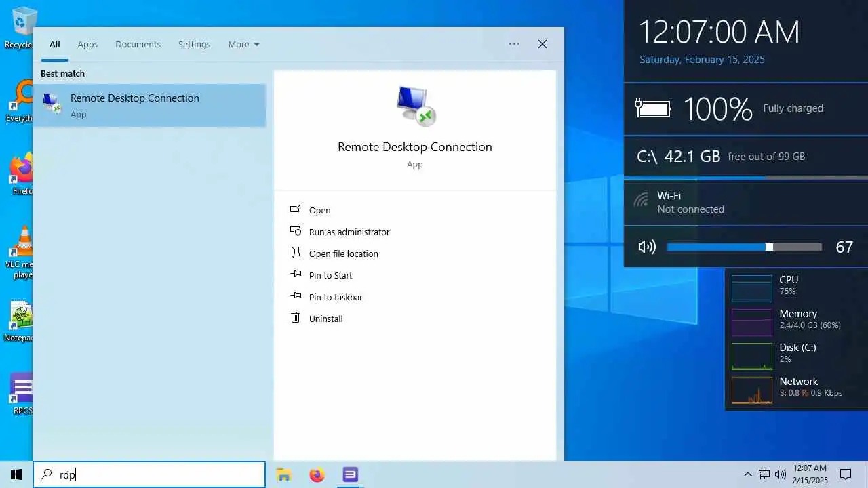This screenshot has width=868, height=488.
Task: Mute via the widget speaker icon
Action: pyautogui.click(x=647, y=247)
